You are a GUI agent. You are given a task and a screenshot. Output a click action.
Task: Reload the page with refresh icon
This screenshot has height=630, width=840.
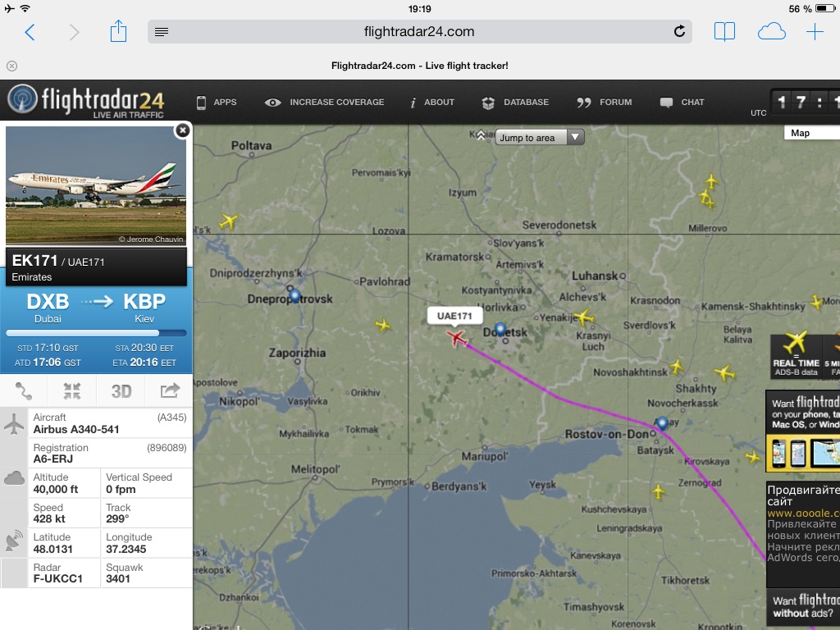point(678,32)
